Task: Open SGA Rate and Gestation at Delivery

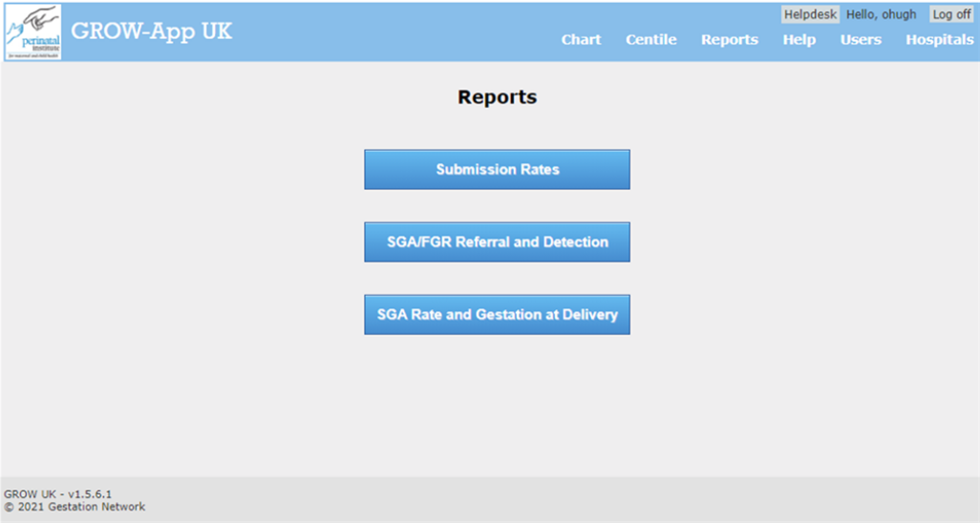Action: coord(497,314)
